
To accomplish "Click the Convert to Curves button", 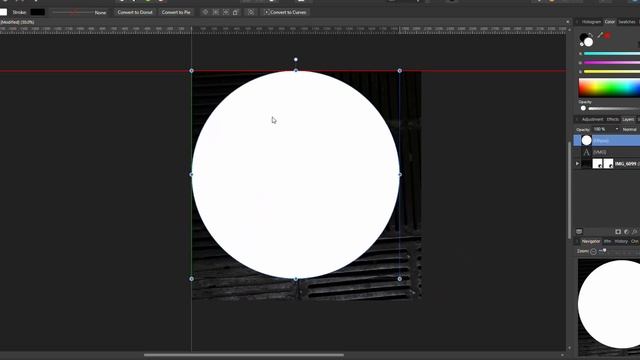I will (285, 12).
